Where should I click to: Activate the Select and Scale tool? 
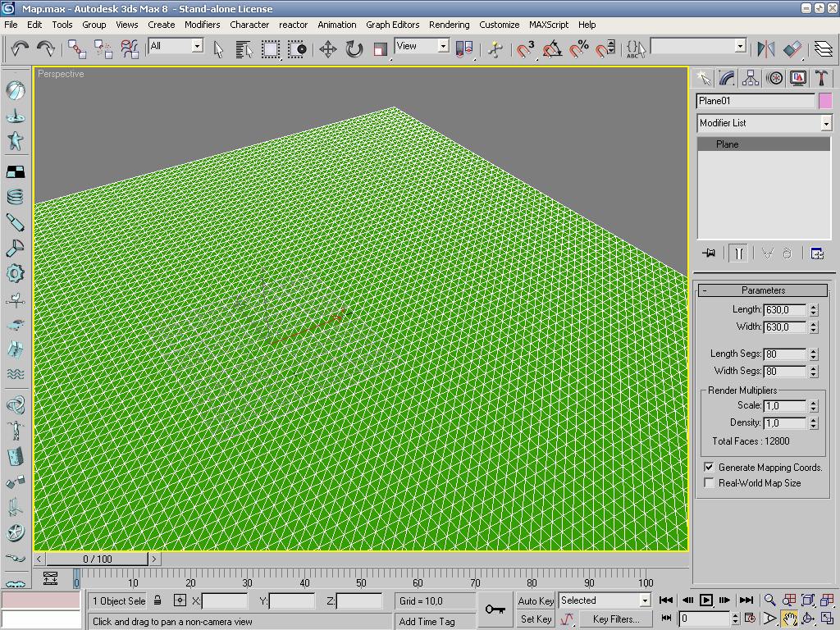[x=381, y=49]
